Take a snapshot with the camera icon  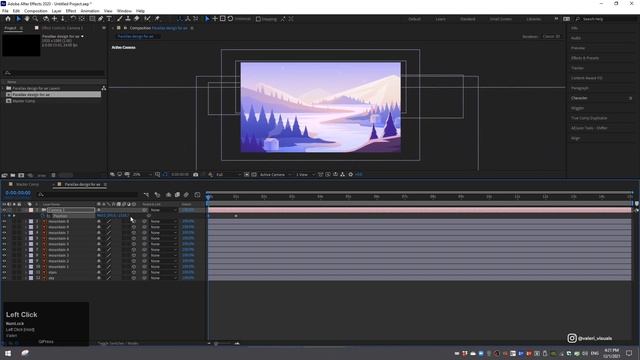(x=196, y=174)
